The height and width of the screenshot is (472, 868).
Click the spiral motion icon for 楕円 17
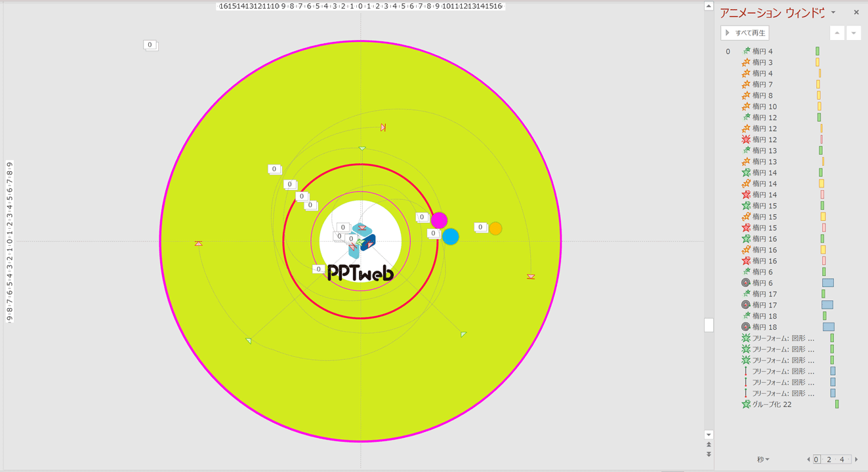[x=746, y=305]
